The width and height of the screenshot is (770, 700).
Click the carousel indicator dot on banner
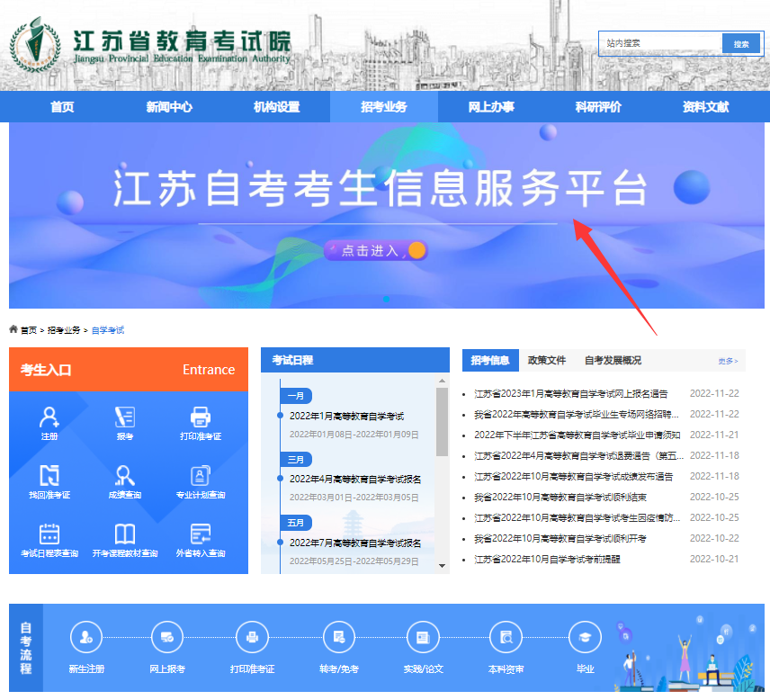(387, 299)
